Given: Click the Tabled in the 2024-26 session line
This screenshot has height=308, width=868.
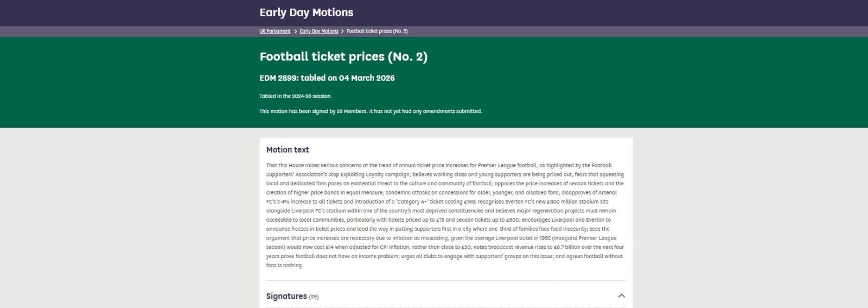Looking at the screenshot, I should [x=295, y=96].
